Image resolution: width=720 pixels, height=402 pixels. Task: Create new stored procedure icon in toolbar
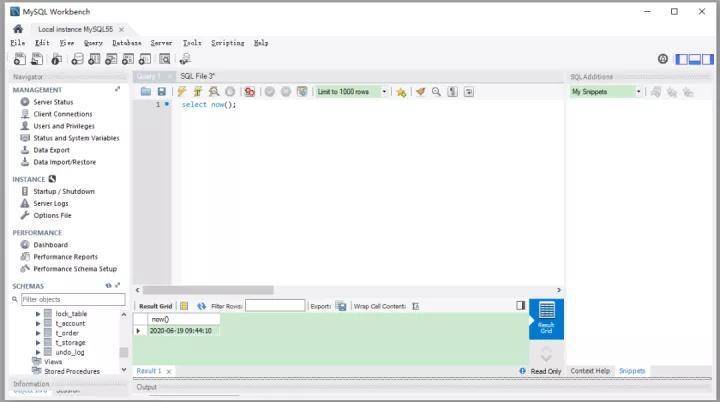[x=128, y=59]
